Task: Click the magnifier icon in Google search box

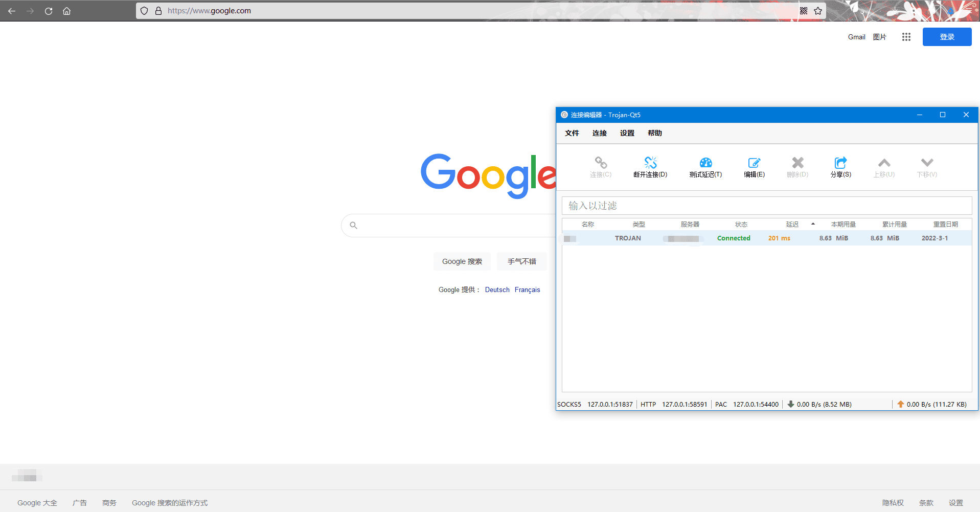Action: [353, 225]
